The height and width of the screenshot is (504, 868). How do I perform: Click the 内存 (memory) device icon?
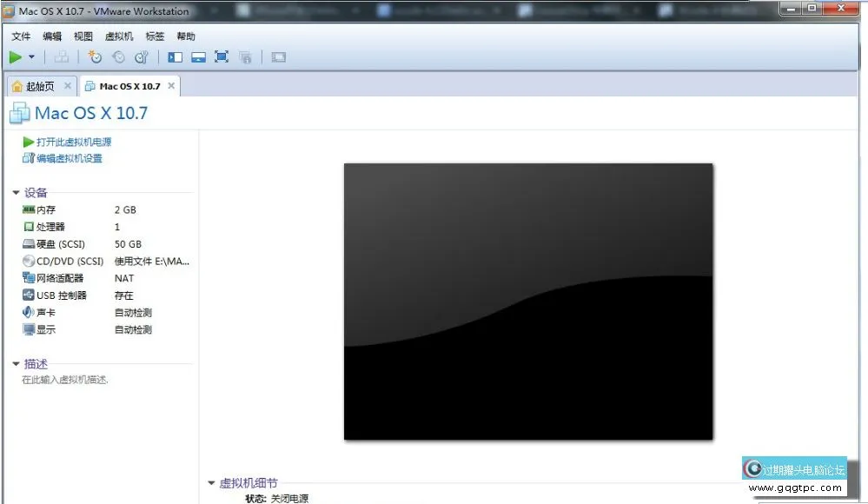29,209
